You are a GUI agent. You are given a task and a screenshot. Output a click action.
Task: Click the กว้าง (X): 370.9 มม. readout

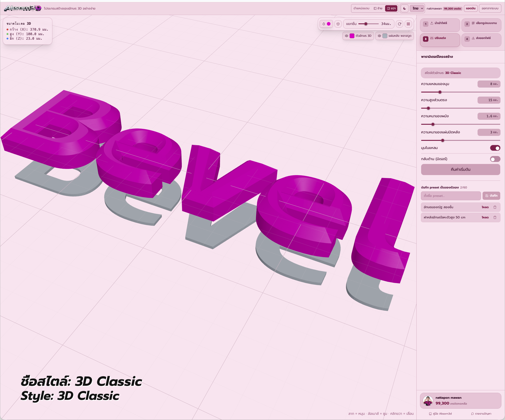pyautogui.click(x=27, y=29)
